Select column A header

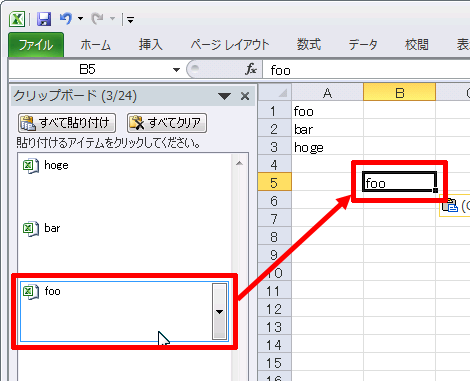[x=327, y=92]
